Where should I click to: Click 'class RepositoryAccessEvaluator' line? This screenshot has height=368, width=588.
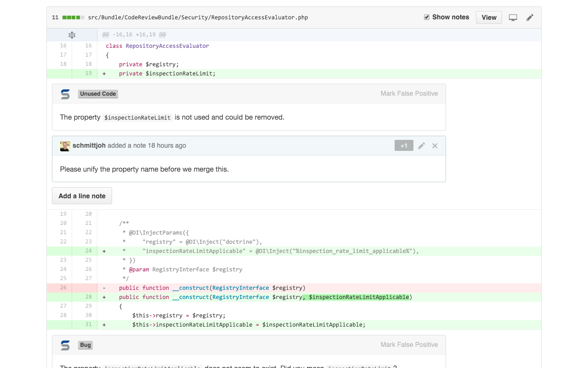(157, 46)
